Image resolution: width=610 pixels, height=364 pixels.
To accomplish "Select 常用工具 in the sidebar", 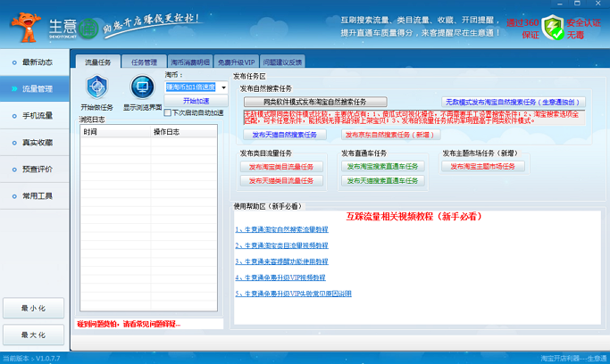I will point(35,196).
